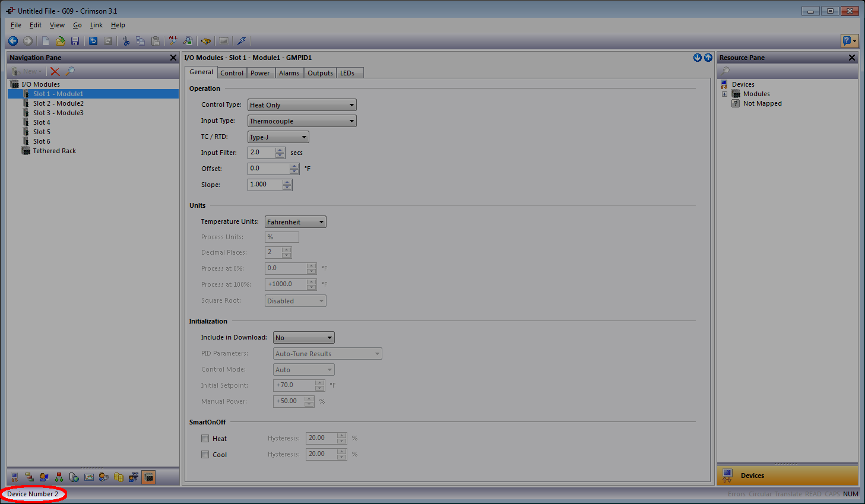The image size is (865, 504).
Task: Click the Paste clipboard icon
Action: tap(156, 41)
